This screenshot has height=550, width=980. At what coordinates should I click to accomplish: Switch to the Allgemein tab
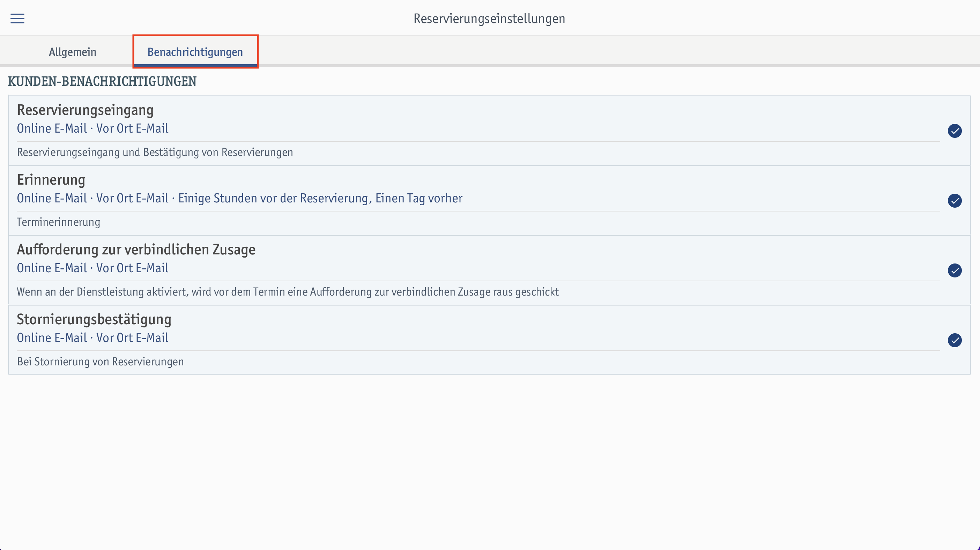click(x=72, y=52)
